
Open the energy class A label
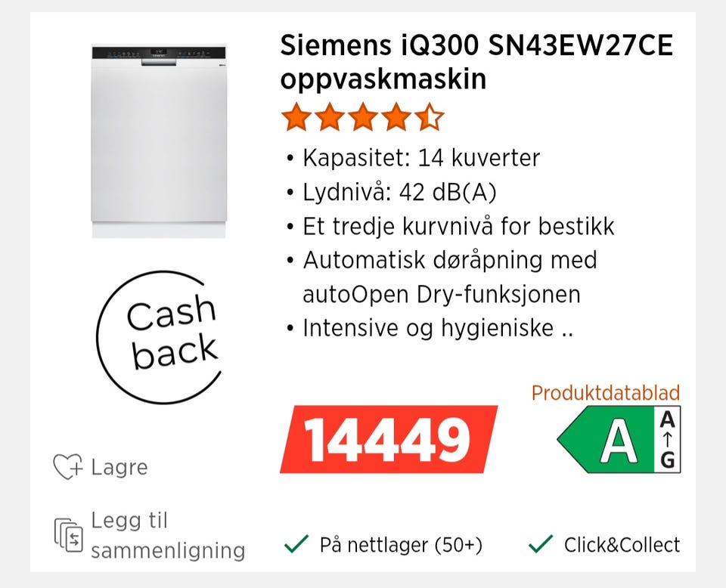click(x=619, y=440)
